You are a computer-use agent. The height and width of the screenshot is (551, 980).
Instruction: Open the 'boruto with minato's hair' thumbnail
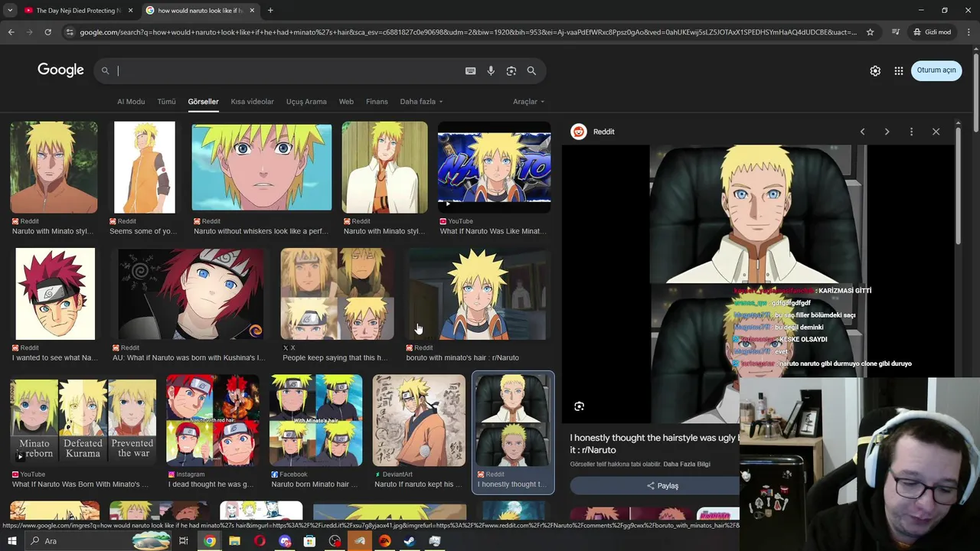[x=478, y=294]
